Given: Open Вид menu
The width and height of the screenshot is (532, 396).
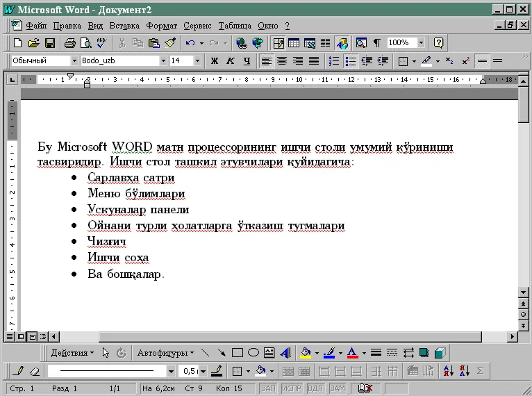Looking at the screenshot, I should pos(95,26).
